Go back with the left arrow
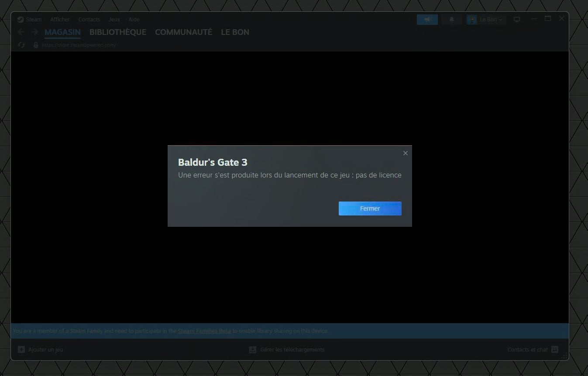 [x=21, y=32]
